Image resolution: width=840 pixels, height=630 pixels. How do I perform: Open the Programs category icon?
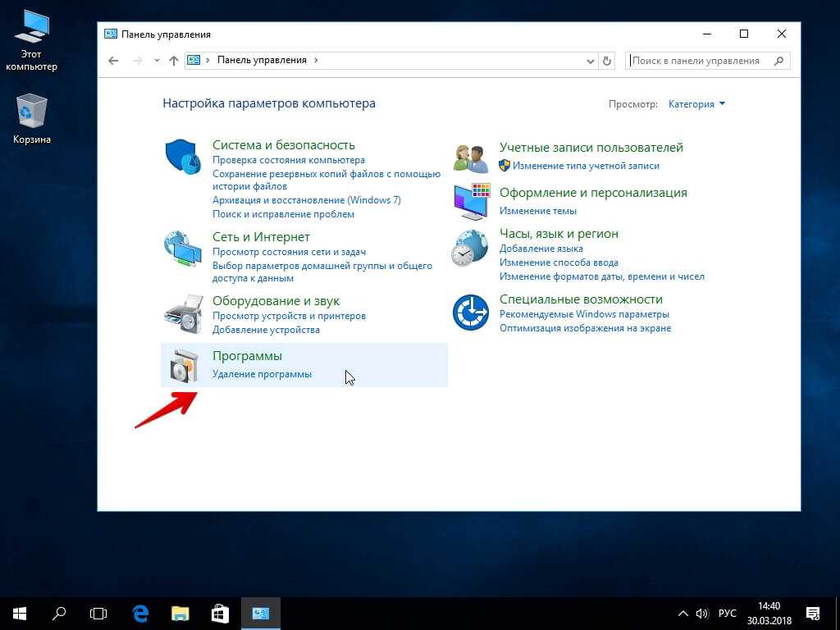[182, 366]
